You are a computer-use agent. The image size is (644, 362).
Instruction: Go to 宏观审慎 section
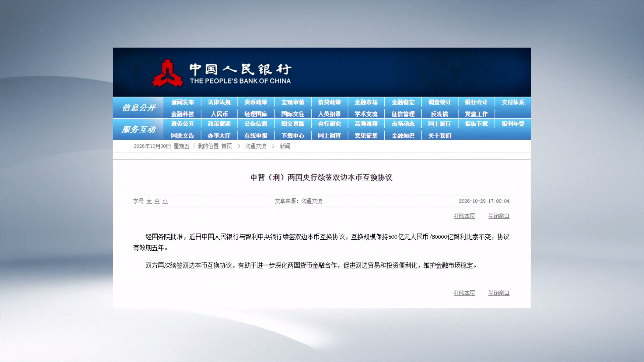(x=293, y=102)
